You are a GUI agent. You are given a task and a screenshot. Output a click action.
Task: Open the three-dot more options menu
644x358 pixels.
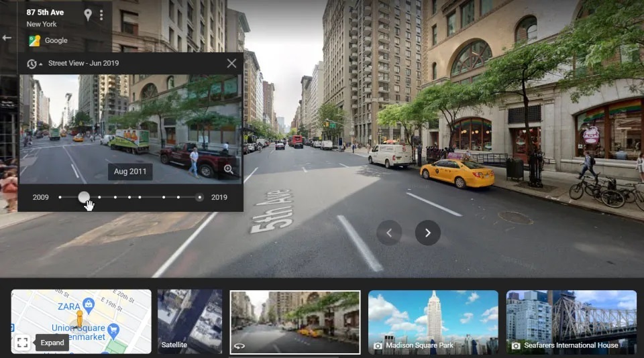point(101,15)
